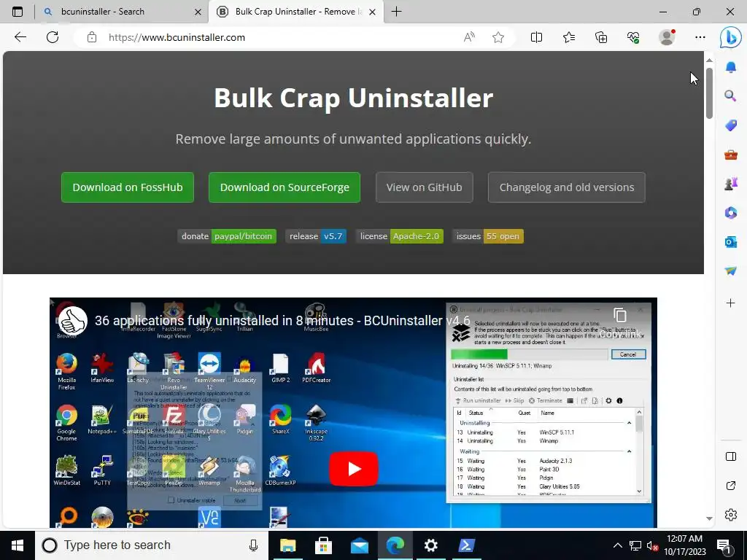Click Download on FossHub button
The width and height of the screenshot is (747, 560).
(128, 187)
